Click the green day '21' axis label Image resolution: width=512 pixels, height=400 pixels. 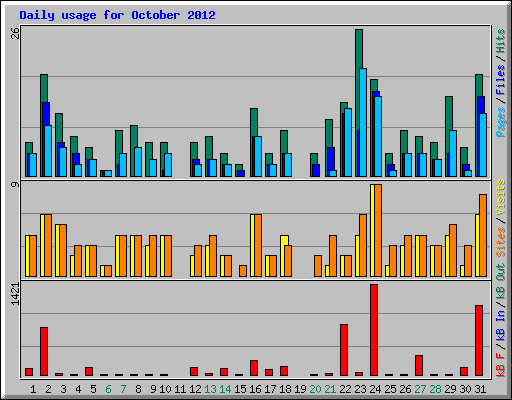330,389
